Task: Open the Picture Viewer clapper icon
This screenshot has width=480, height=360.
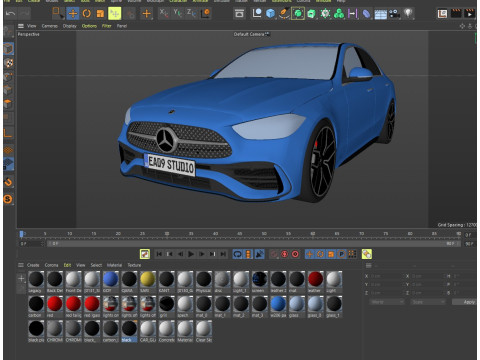Action: [456, 14]
